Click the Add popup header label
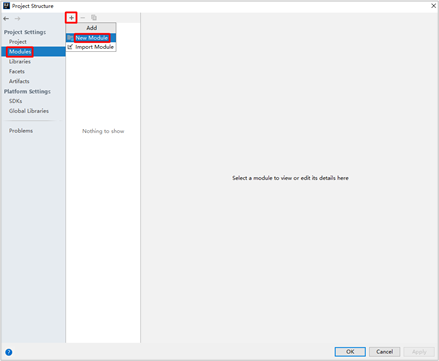 pyautogui.click(x=92, y=28)
